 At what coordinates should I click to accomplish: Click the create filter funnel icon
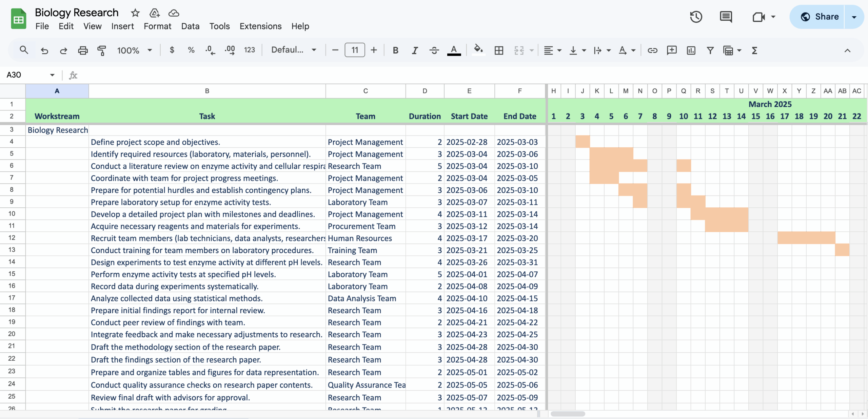710,50
